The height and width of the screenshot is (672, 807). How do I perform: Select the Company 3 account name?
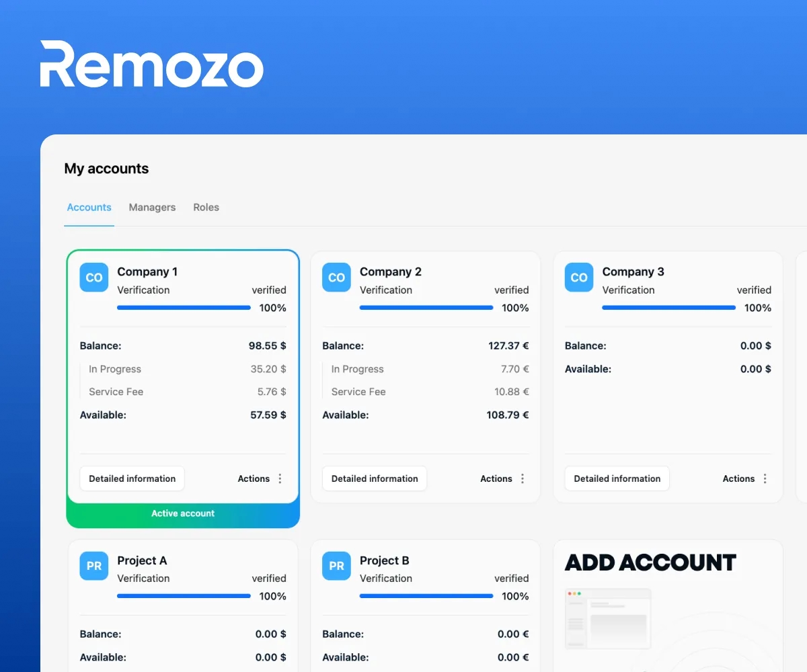(633, 271)
